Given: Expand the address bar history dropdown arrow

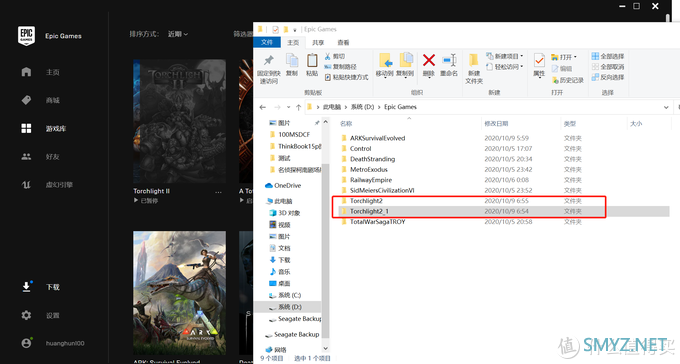Looking at the screenshot, I should click(x=666, y=107).
